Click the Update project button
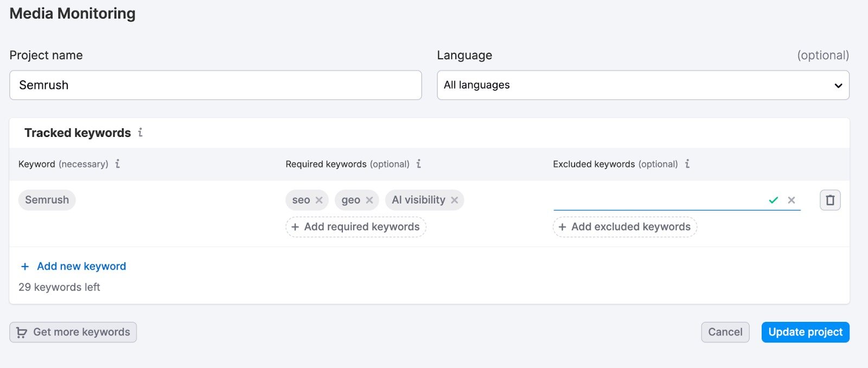The image size is (868, 368). click(x=805, y=332)
